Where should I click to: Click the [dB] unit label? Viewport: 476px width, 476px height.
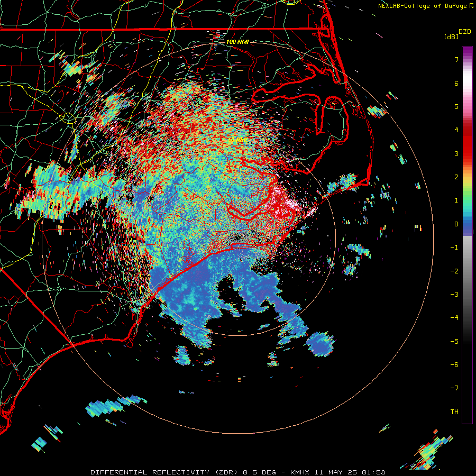click(x=452, y=36)
